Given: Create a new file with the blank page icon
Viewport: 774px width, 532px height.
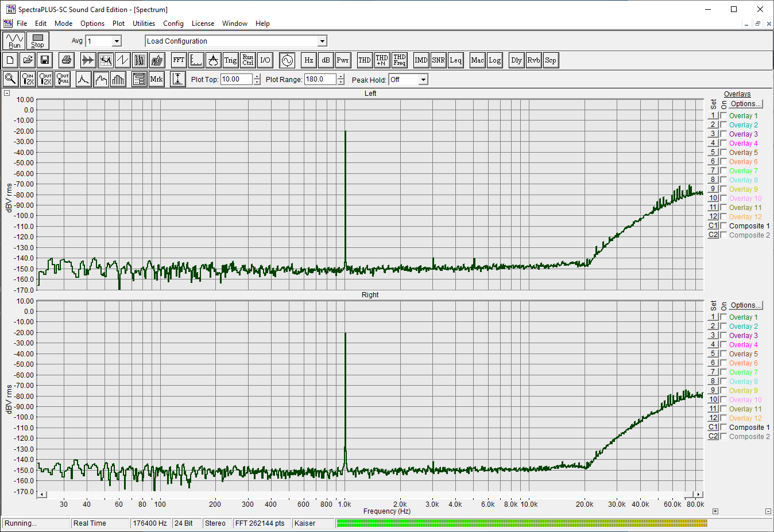Looking at the screenshot, I should 10,60.
